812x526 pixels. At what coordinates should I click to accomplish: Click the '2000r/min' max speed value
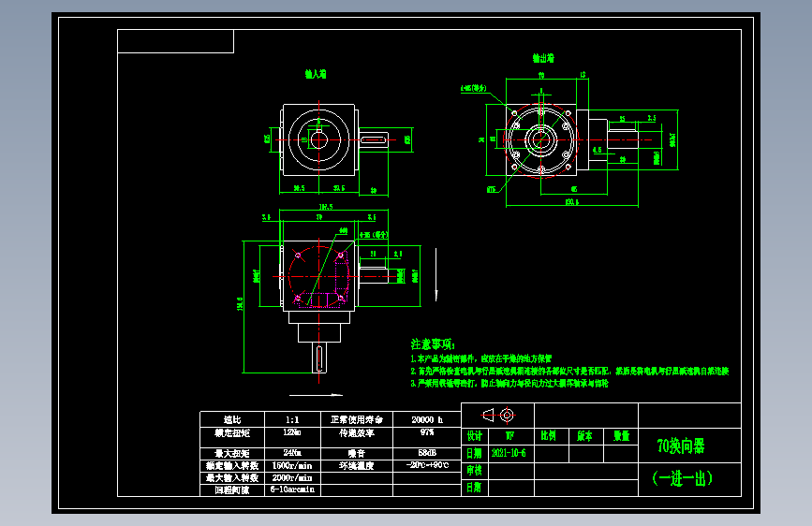(x=292, y=477)
